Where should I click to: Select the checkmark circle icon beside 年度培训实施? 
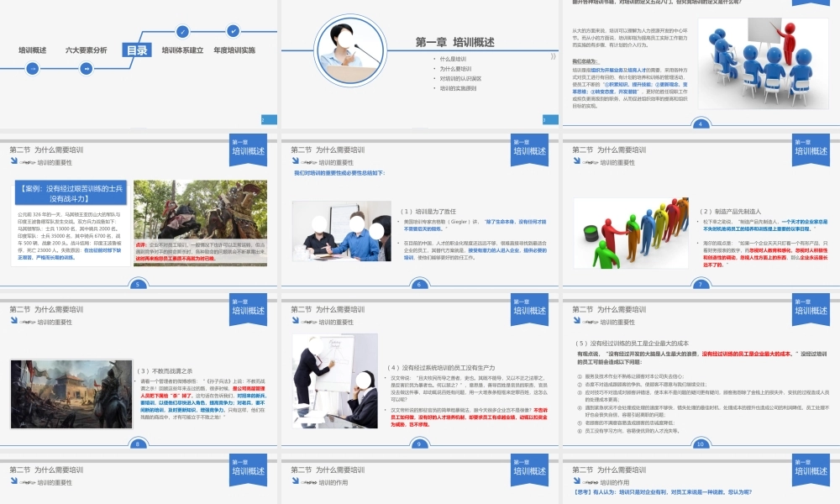point(233,30)
